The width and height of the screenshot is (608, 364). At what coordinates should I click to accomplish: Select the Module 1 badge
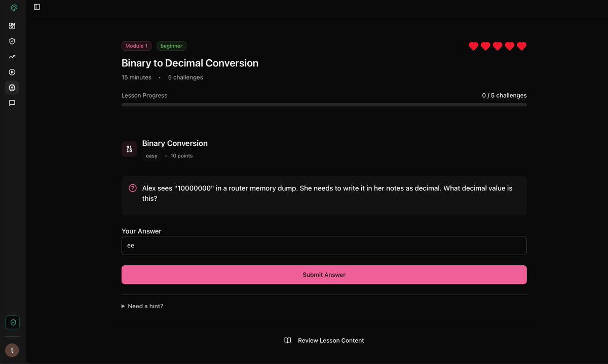point(136,46)
